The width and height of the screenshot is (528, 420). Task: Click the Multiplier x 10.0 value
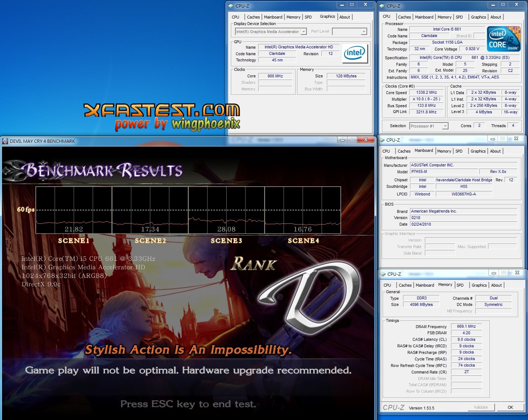click(x=427, y=99)
